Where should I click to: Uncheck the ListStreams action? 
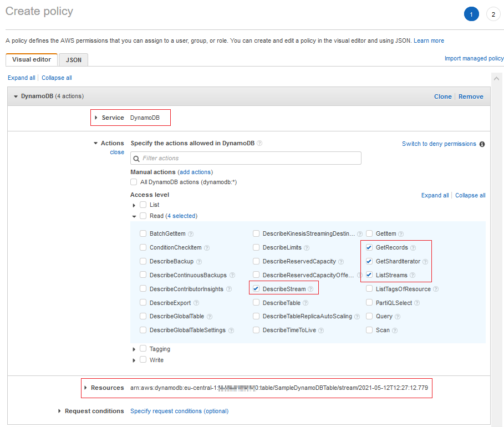[x=369, y=275]
